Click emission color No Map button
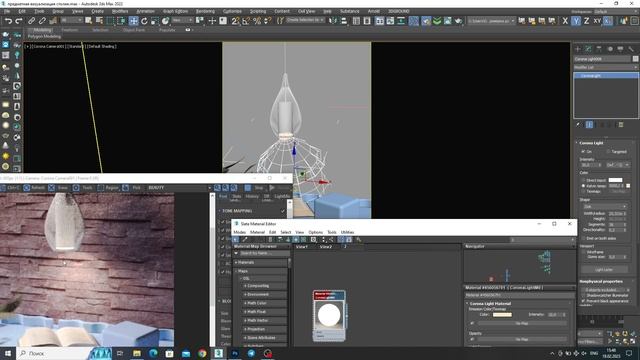The height and width of the screenshot is (360, 640). click(x=522, y=323)
